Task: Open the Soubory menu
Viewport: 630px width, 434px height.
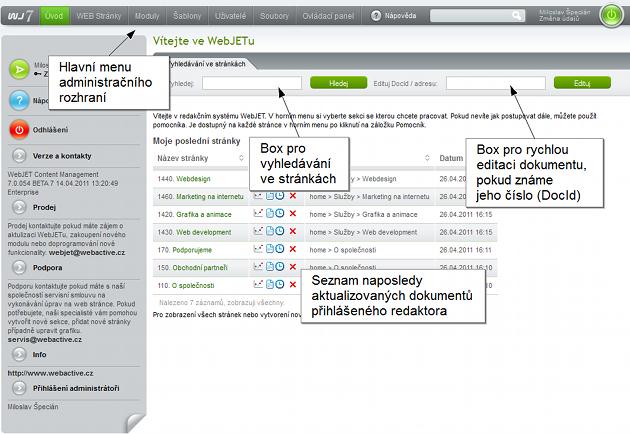Action: [x=274, y=16]
